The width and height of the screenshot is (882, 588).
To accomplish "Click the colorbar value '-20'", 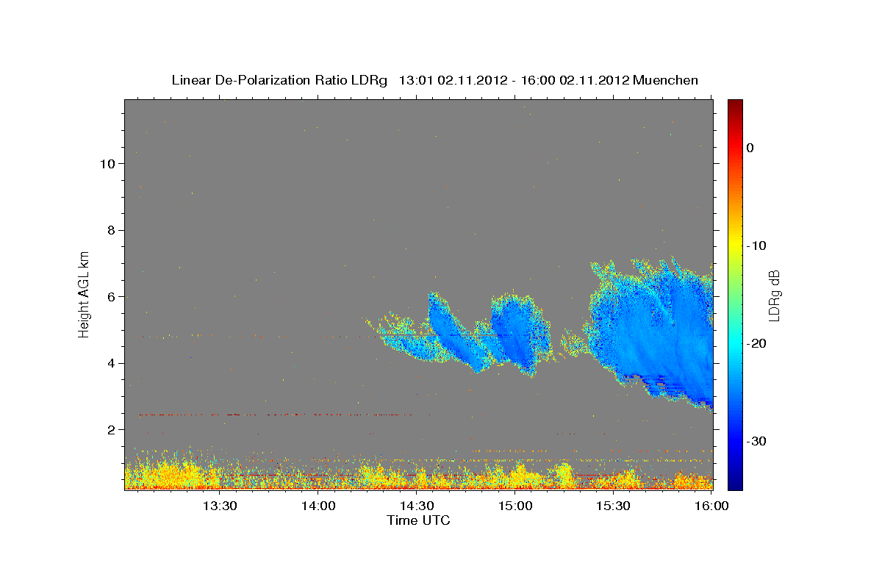I will 757,343.
